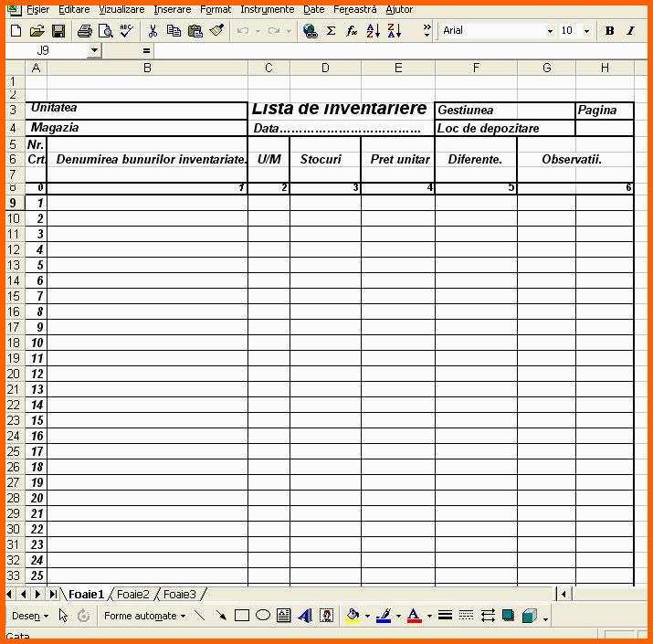Click the Dash Style icon
The width and height of the screenshot is (653, 644).
466,616
